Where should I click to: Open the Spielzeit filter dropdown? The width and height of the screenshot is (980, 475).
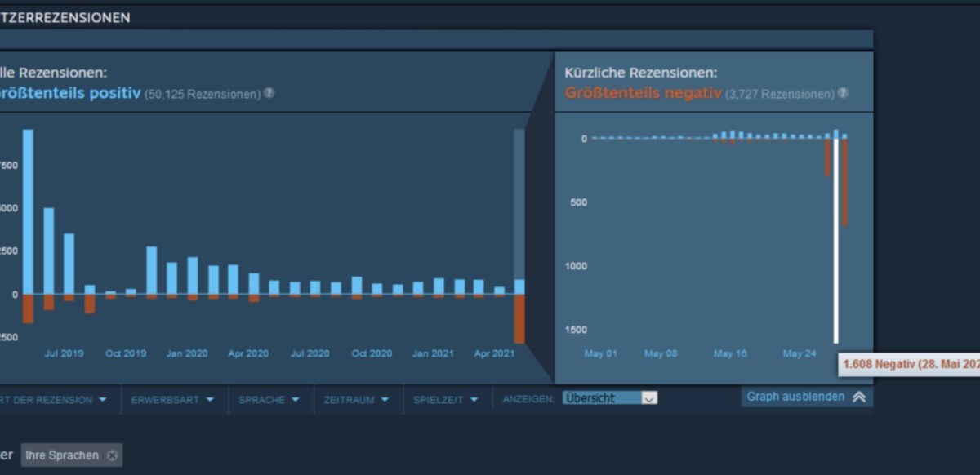[445, 400]
